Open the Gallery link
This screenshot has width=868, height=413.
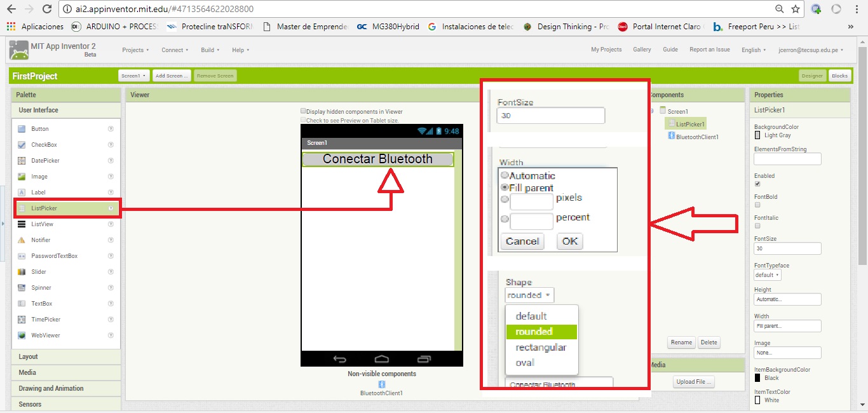[x=642, y=50]
